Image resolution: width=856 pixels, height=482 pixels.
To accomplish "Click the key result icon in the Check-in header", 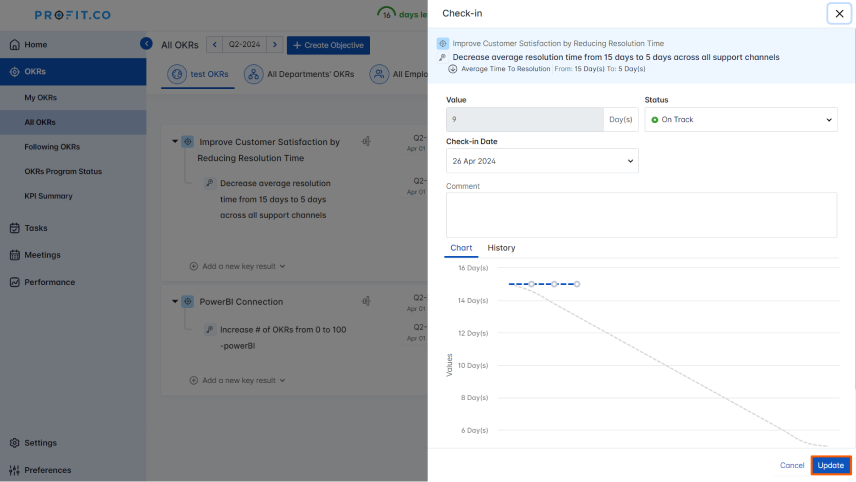I will (443, 57).
